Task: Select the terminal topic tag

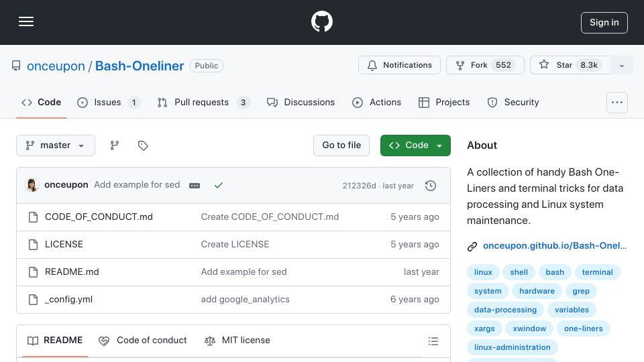Action: coord(597,272)
